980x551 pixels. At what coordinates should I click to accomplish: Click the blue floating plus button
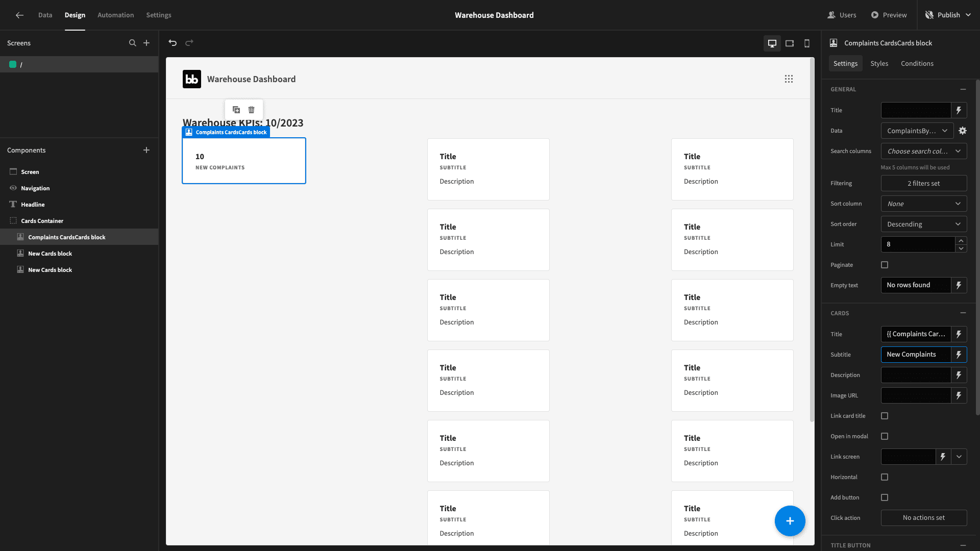pos(790,521)
